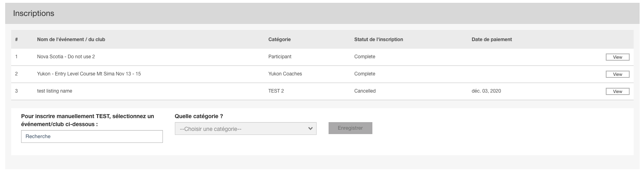The height and width of the screenshot is (174, 644).
Task: Open the 'Choisir une catégorie' dropdown
Action: (x=245, y=129)
